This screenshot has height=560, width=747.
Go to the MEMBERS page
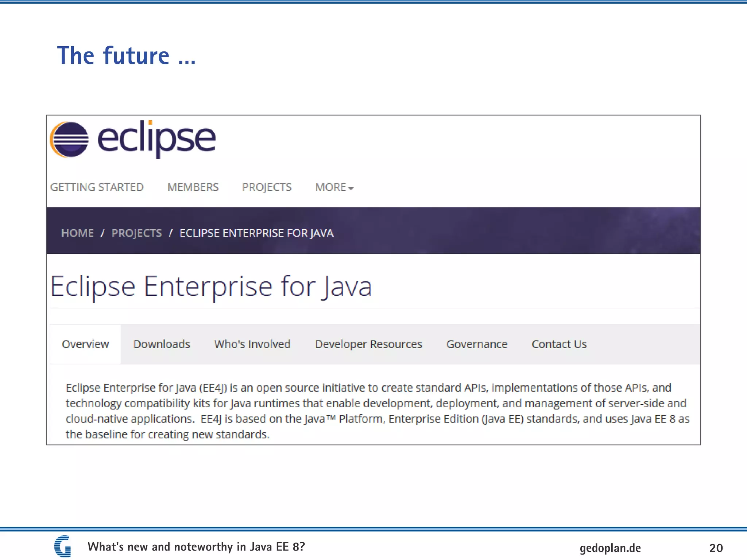click(193, 187)
